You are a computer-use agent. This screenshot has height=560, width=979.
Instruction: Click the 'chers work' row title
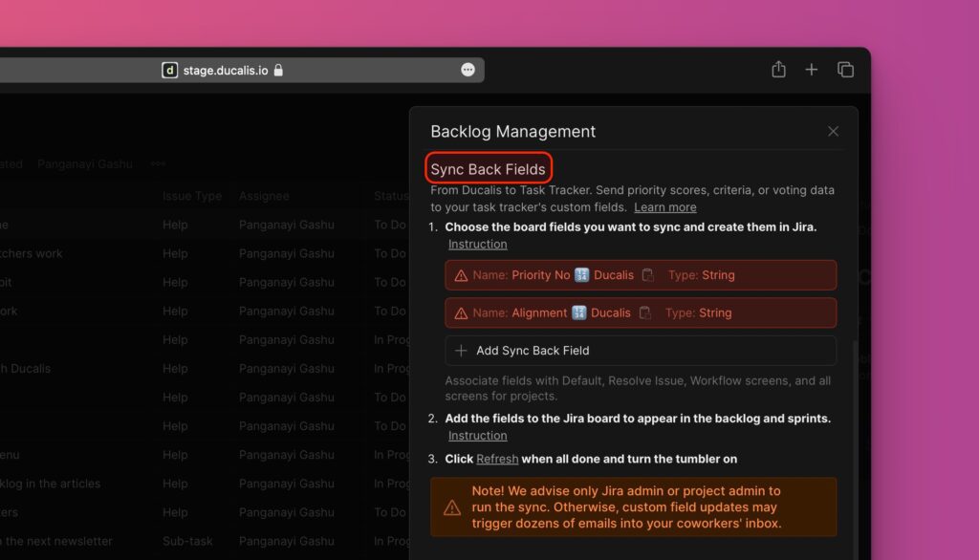[x=32, y=253]
